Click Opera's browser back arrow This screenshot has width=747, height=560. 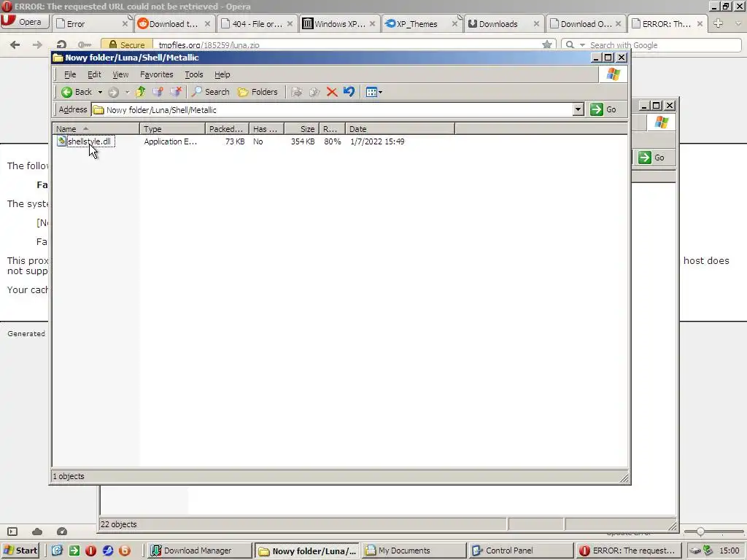15,44
